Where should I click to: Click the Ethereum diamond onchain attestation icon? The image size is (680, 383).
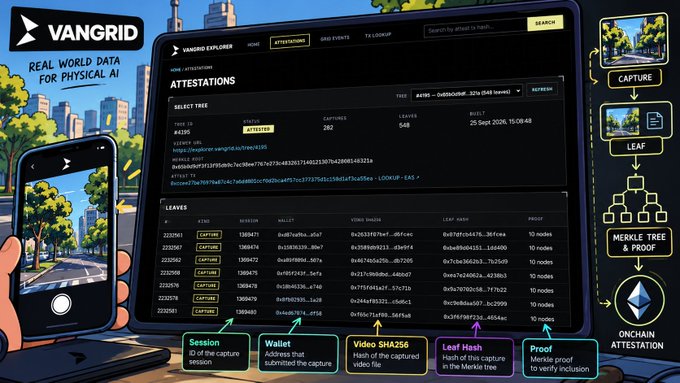click(x=639, y=300)
